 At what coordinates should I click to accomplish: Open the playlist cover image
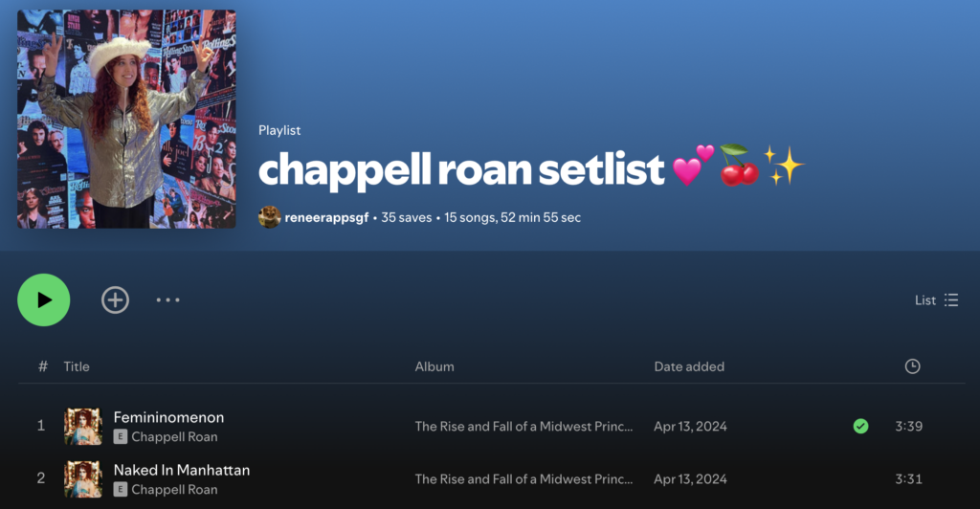[126, 119]
